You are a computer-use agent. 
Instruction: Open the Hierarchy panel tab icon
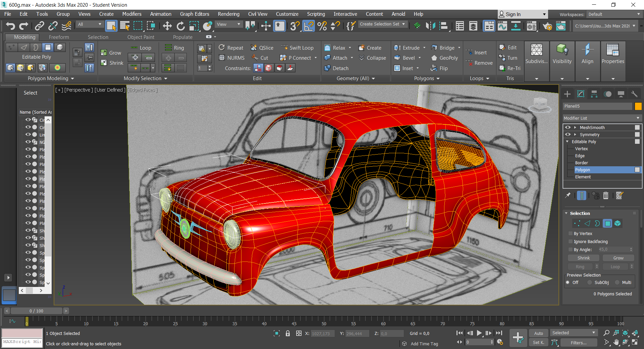[594, 94]
